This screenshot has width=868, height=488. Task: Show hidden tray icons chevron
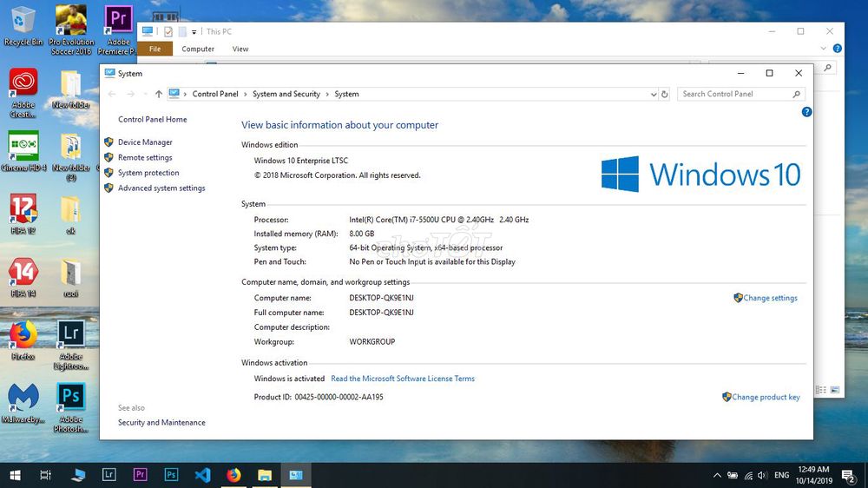click(717, 475)
